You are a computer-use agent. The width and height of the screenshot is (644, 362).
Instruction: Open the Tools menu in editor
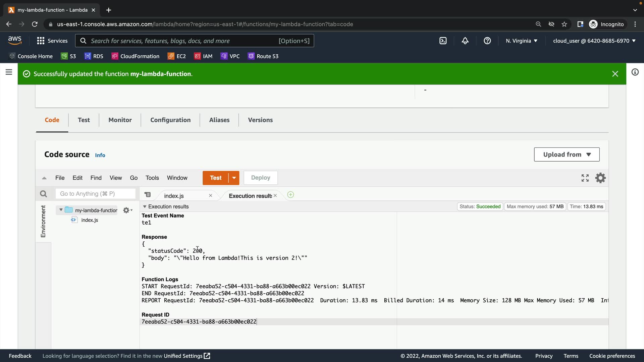click(152, 178)
